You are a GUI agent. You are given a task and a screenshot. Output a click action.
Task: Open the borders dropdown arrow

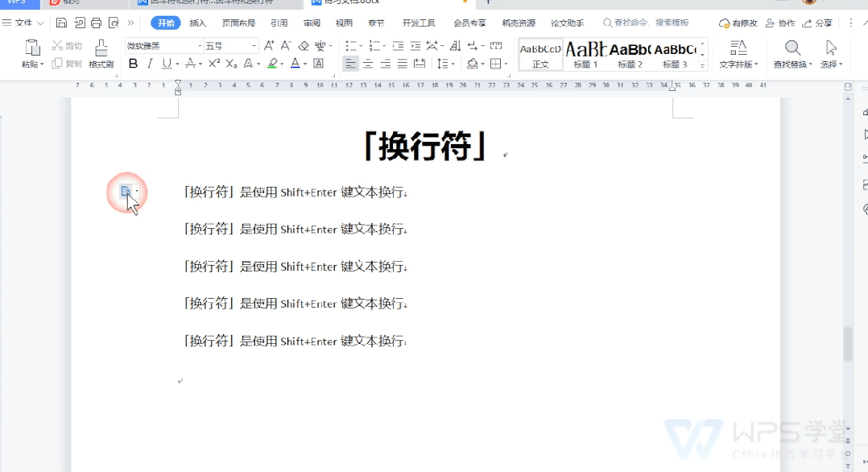[x=506, y=64]
